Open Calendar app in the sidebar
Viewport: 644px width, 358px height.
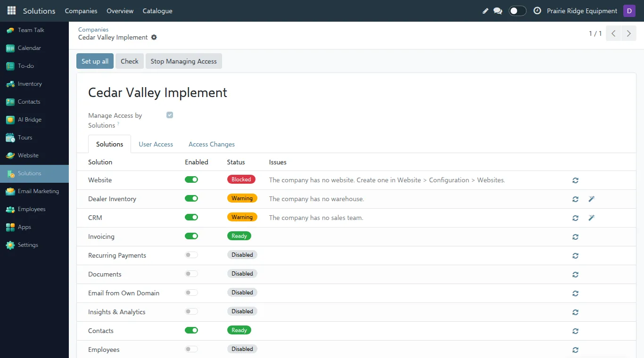pyautogui.click(x=34, y=48)
